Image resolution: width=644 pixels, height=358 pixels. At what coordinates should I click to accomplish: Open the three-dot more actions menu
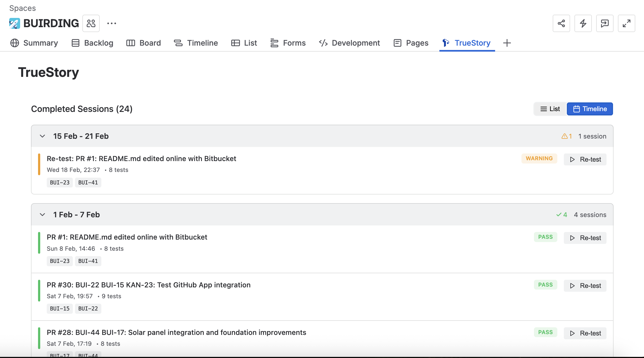(x=112, y=23)
